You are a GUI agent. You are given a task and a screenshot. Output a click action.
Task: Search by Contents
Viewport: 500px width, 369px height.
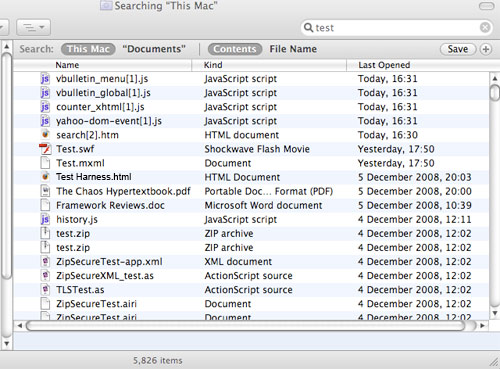click(x=235, y=49)
